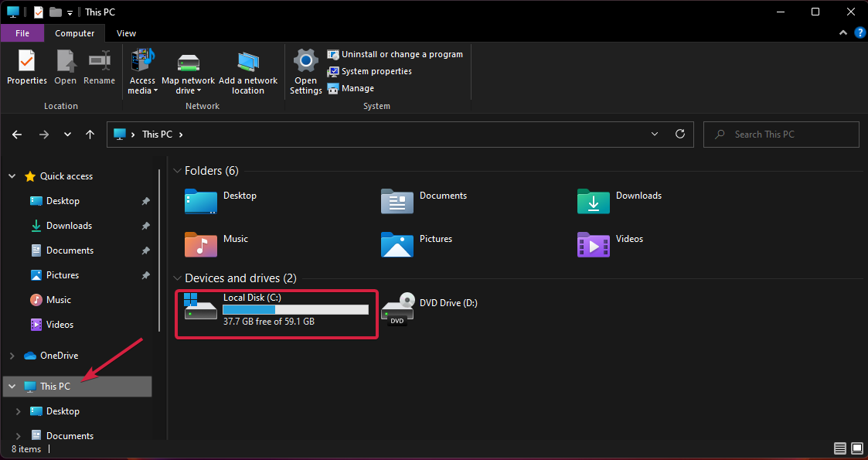Screen dimensions: 868x460
Task: Click title bar Properties quick access icon
Action: click(x=38, y=12)
